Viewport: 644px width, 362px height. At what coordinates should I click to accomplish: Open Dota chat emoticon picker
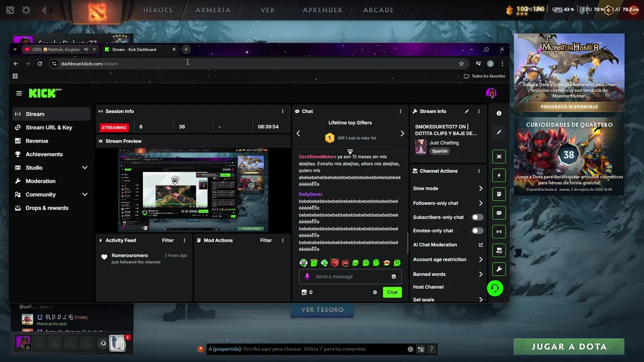(x=411, y=349)
